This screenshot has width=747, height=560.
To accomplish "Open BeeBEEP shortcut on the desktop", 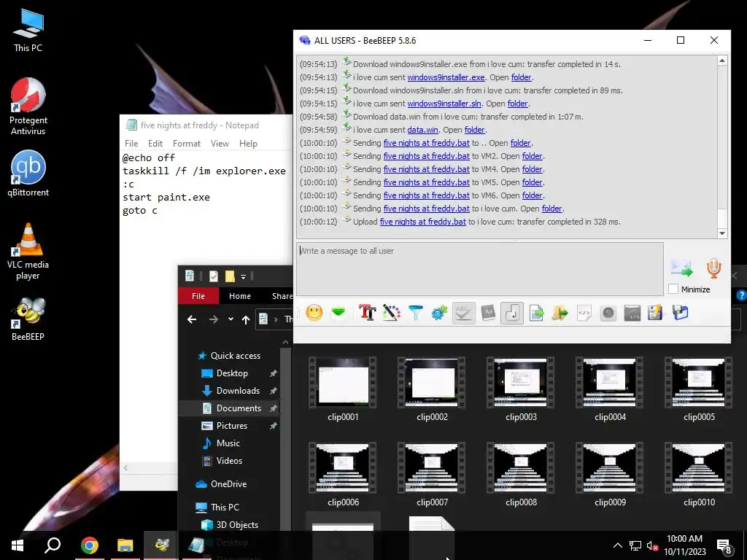I will (28, 319).
